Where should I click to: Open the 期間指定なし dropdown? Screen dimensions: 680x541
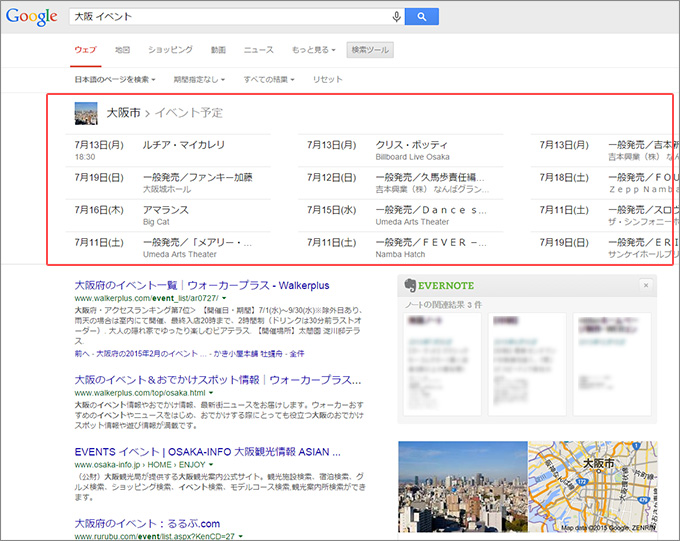coord(199,79)
